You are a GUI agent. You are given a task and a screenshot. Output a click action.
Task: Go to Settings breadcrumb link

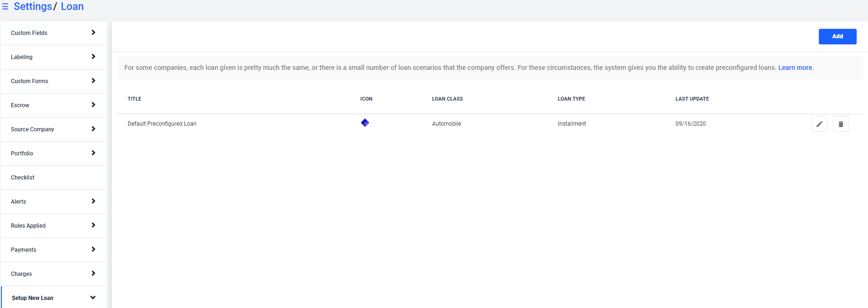tap(33, 7)
